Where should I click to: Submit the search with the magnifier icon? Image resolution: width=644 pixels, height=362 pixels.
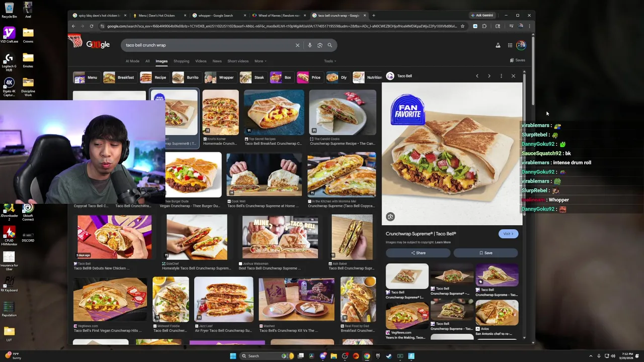330,45
